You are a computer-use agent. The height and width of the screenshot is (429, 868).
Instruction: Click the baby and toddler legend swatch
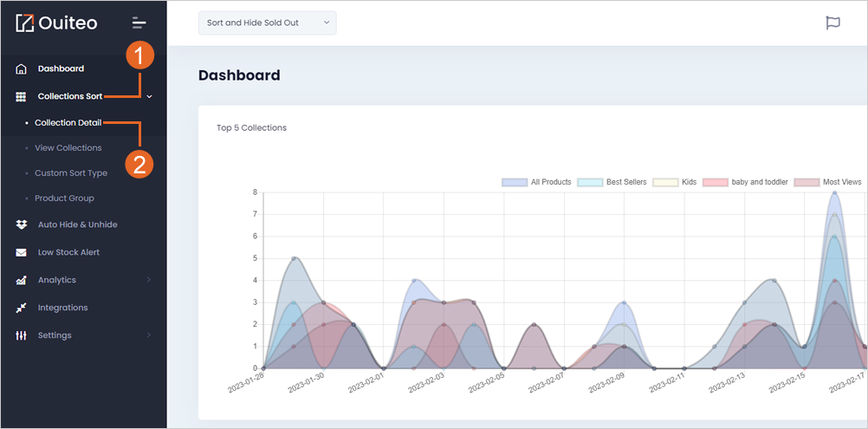(x=716, y=182)
